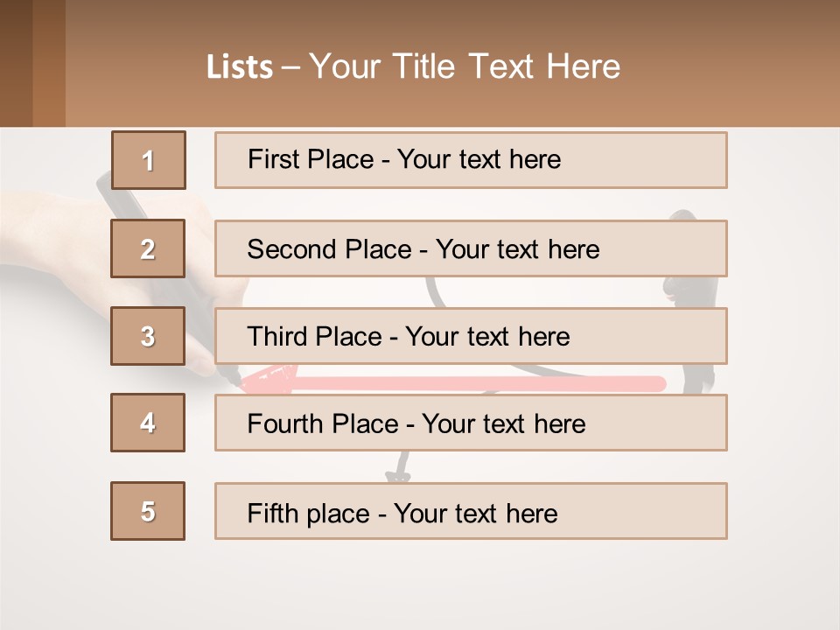The image size is (840, 630).
Task: Click the bold word "Lists" in title
Action: 240,67
